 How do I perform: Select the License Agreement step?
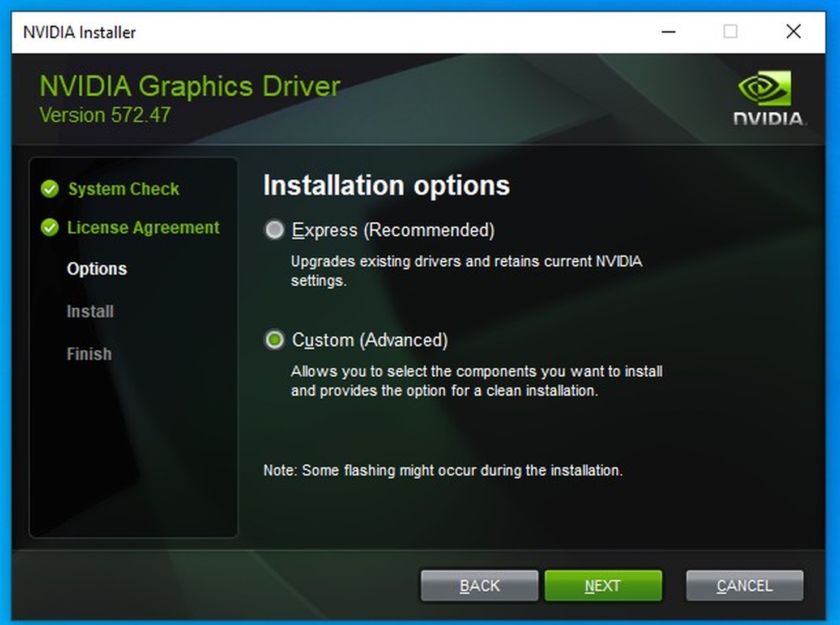click(143, 227)
